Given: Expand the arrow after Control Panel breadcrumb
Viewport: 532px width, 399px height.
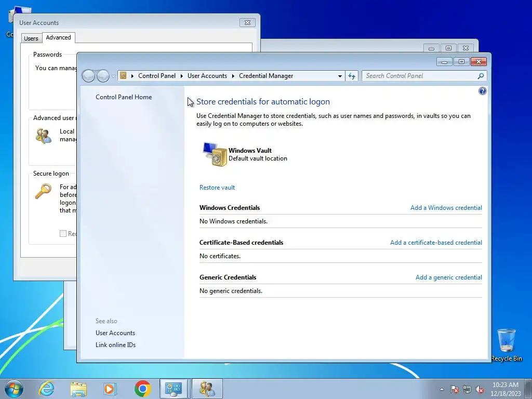Looking at the screenshot, I should click(x=181, y=76).
